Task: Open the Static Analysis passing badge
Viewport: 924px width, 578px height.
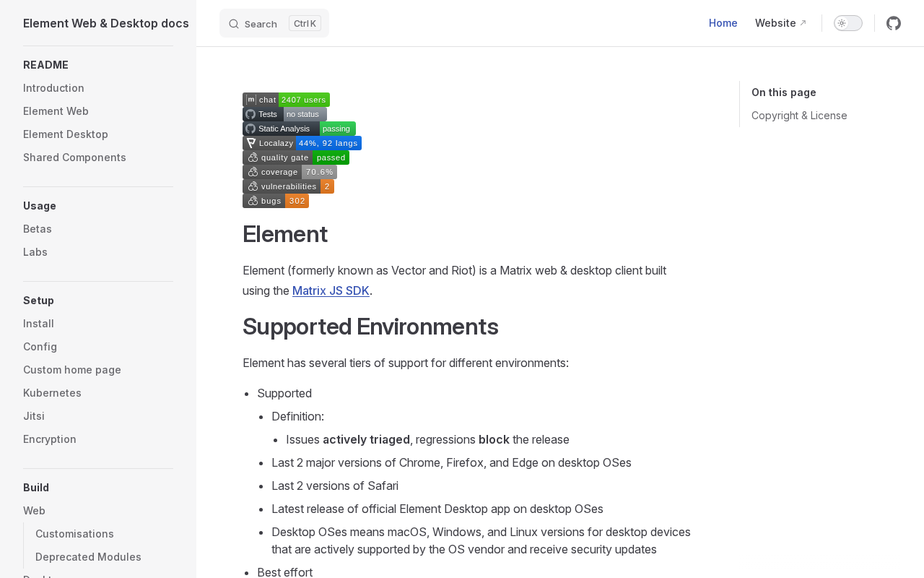Action: [x=299, y=129]
